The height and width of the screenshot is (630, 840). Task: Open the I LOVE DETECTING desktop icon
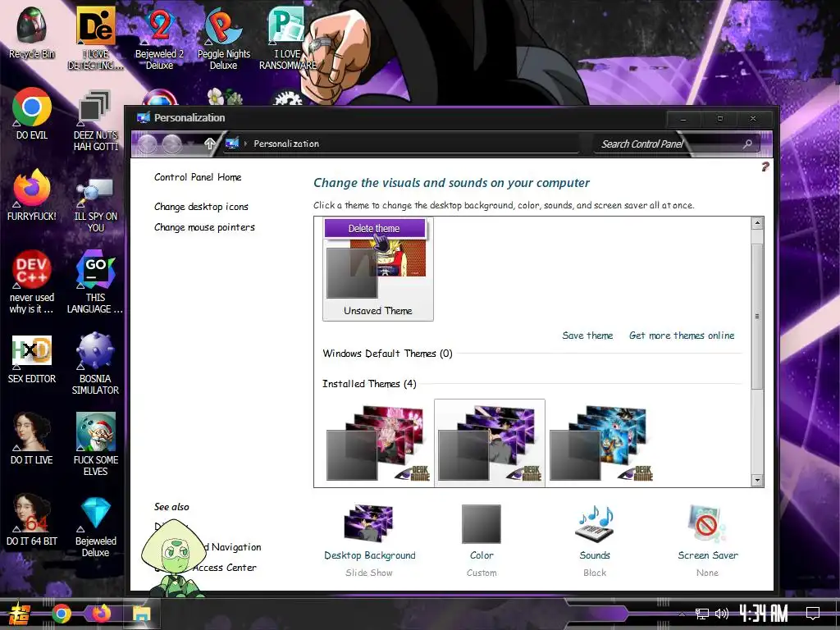coord(95,38)
